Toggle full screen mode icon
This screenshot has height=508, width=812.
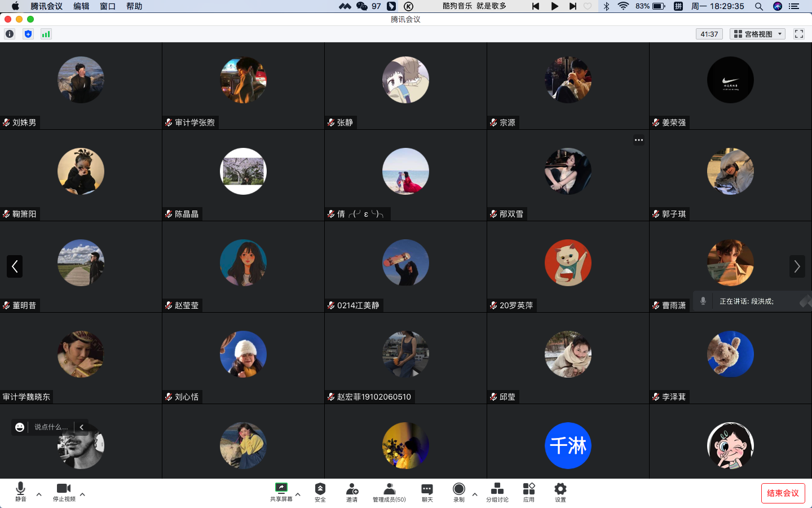(x=799, y=34)
